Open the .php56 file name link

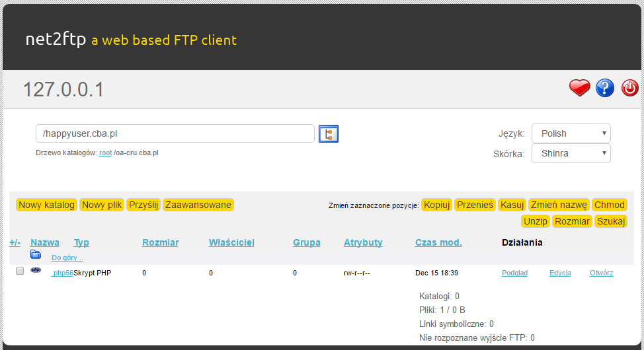62,273
